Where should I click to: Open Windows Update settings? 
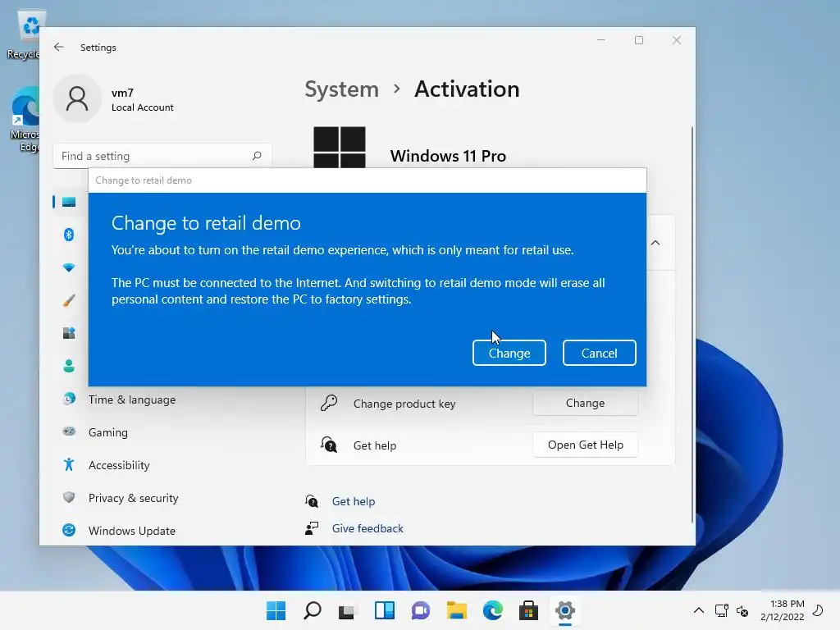click(x=132, y=531)
